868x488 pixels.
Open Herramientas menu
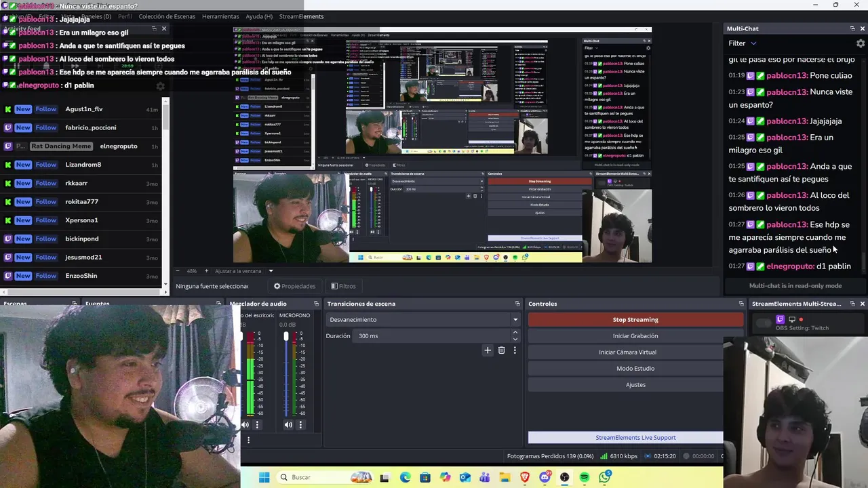tap(220, 16)
